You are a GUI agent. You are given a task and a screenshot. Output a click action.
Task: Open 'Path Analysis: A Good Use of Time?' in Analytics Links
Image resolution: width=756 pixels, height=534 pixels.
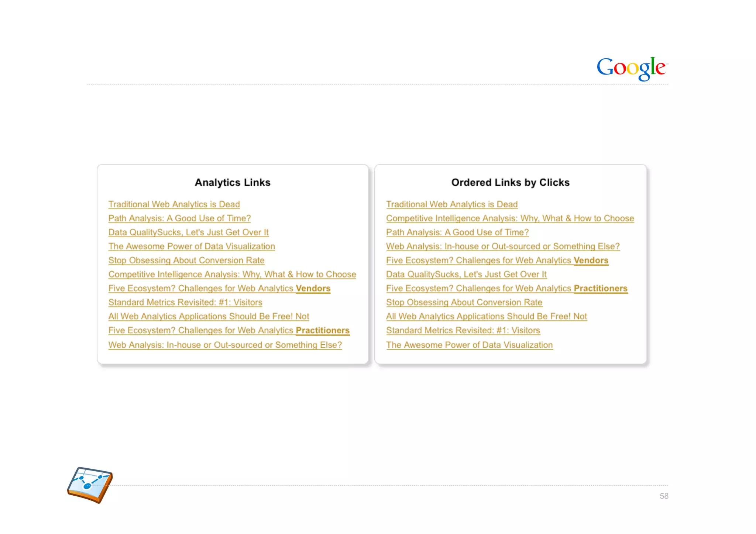179,218
